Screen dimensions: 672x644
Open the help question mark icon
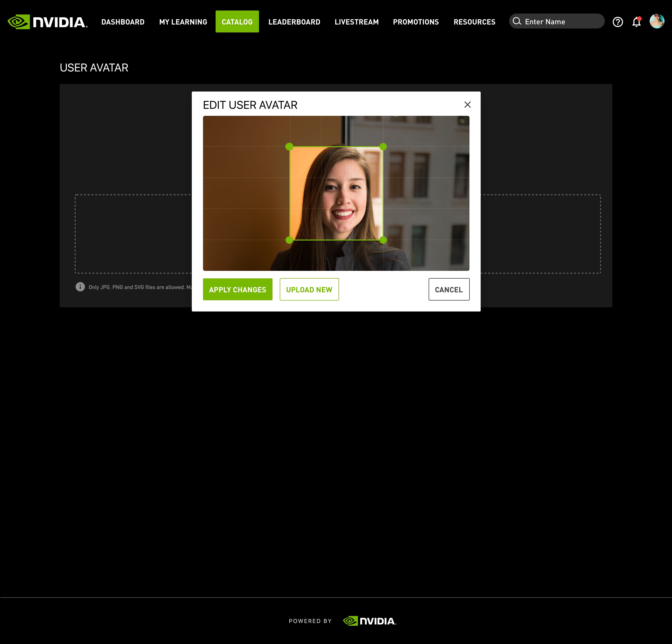[618, 22]
